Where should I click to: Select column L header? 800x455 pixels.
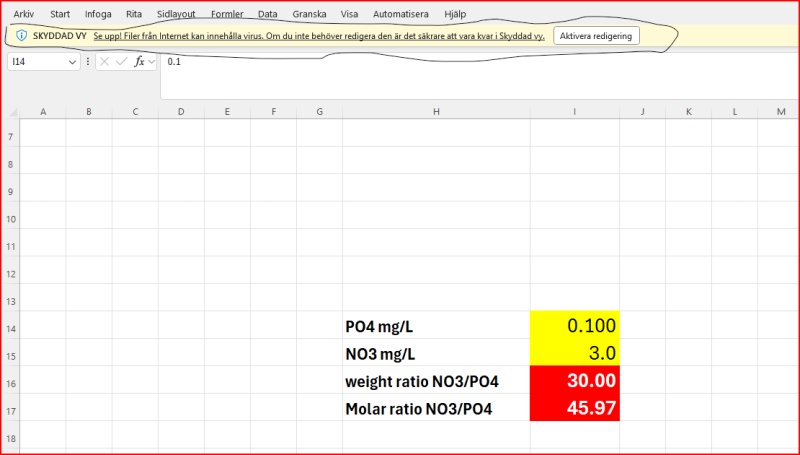point(735,112)
